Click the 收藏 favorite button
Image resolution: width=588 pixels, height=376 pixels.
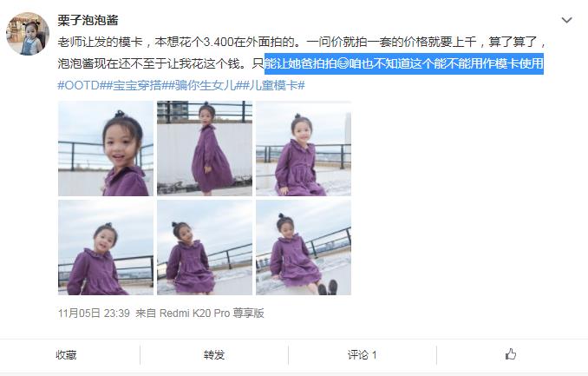coord(66,355)
